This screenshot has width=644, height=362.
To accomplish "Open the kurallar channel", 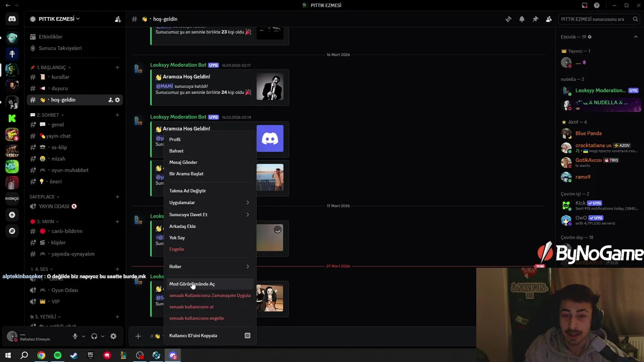I will (x=75, y=77).
